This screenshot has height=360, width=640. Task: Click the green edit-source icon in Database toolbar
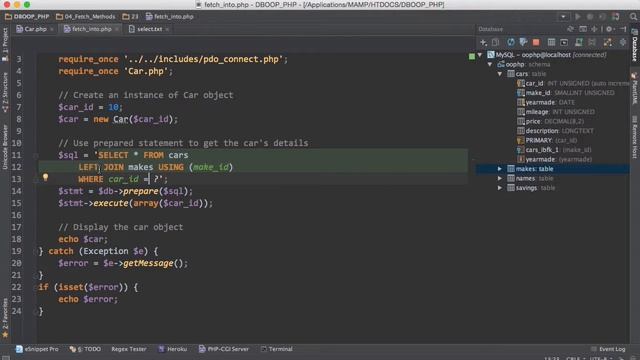[x=579, y=42]
